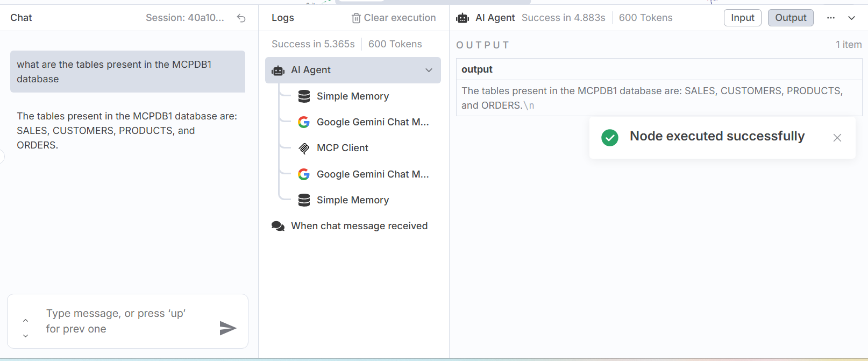
Task: Switch to the Output view
Action: pyautogui.click(x=790, y=18)
